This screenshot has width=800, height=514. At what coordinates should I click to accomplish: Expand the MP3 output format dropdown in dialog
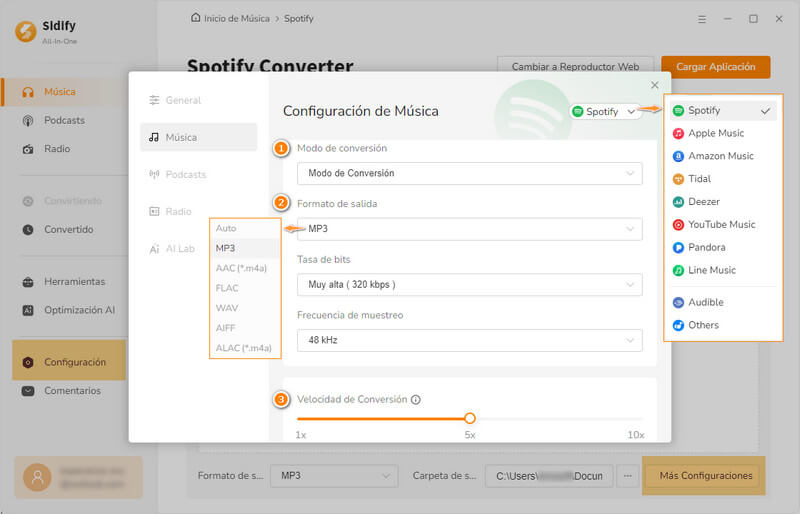click(x=469, y=229)
